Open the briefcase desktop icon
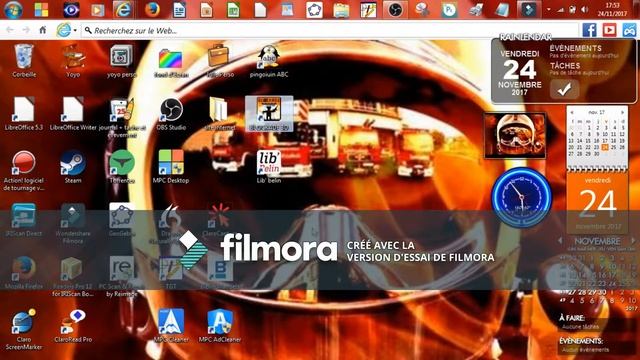Screen dimensions: 640x360 tap(219, 60)
